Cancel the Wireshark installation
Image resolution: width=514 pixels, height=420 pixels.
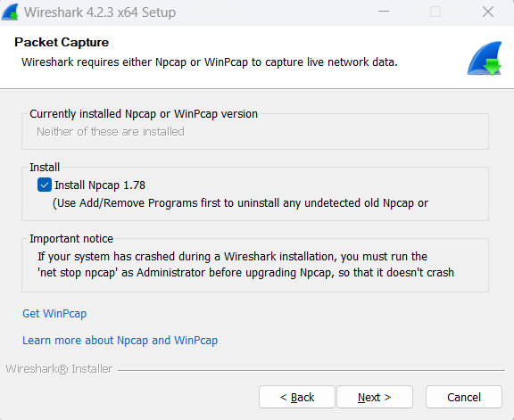[x=464, y=397]
